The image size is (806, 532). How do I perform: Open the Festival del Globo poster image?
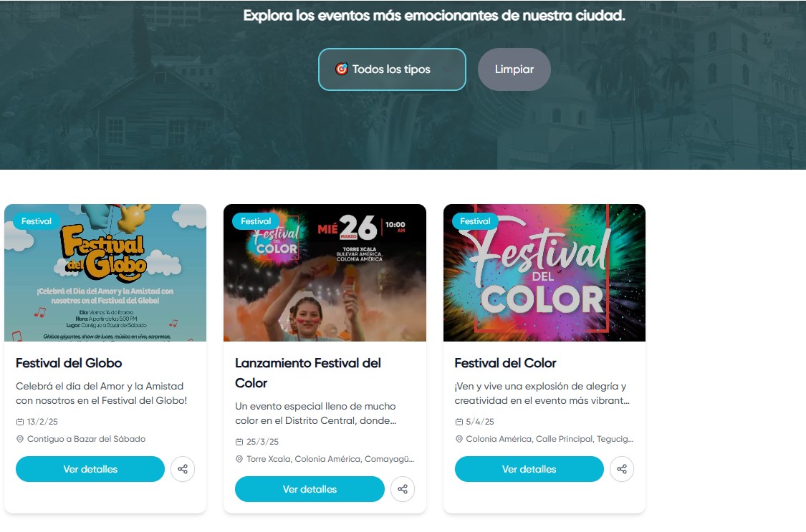click(105, 273)
